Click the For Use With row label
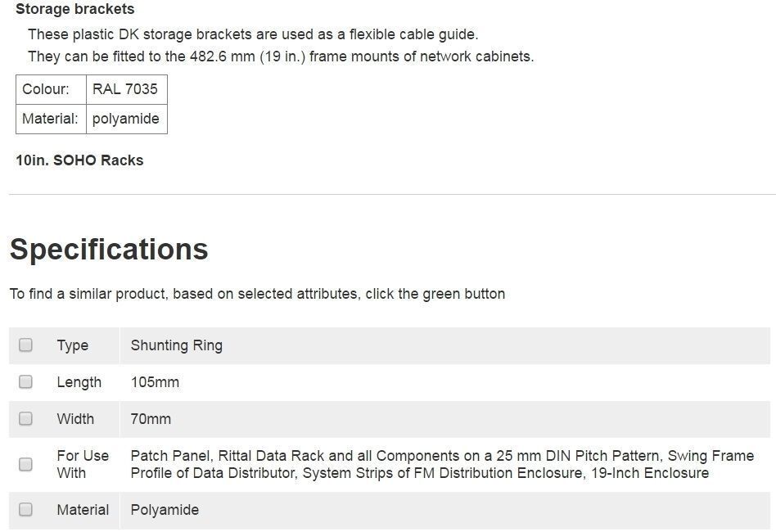 (83, 464)
